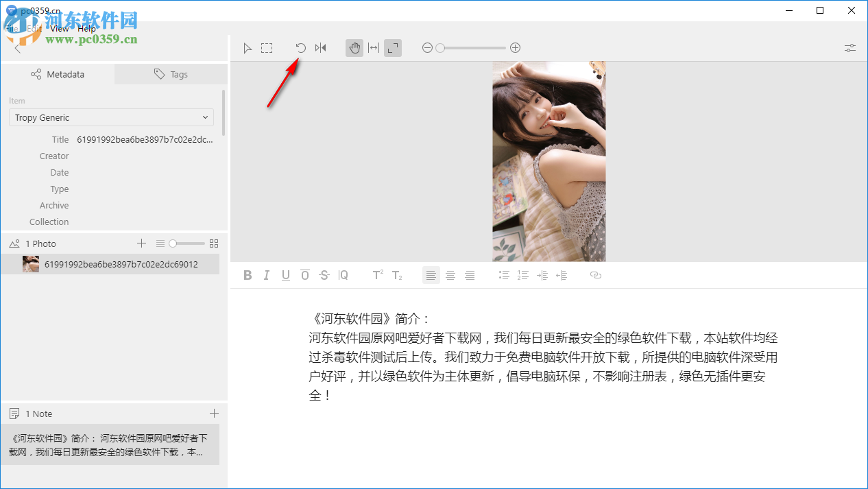Screen dimensions: 868x489
Task: Activate the rectangle selection tool
Action: (267, 47)
